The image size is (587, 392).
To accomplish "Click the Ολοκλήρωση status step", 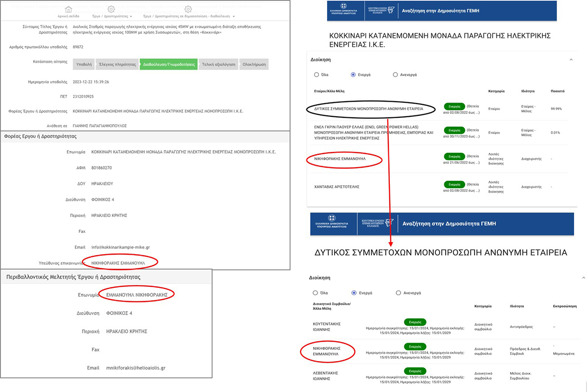I will (x=254, y=65).
